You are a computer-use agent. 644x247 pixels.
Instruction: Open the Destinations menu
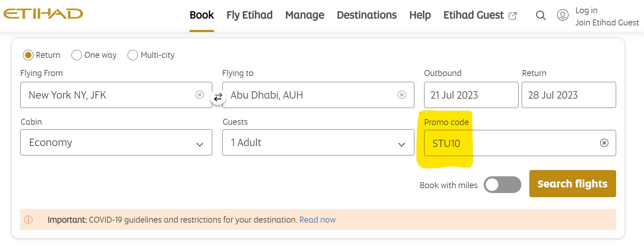(367, 15)
